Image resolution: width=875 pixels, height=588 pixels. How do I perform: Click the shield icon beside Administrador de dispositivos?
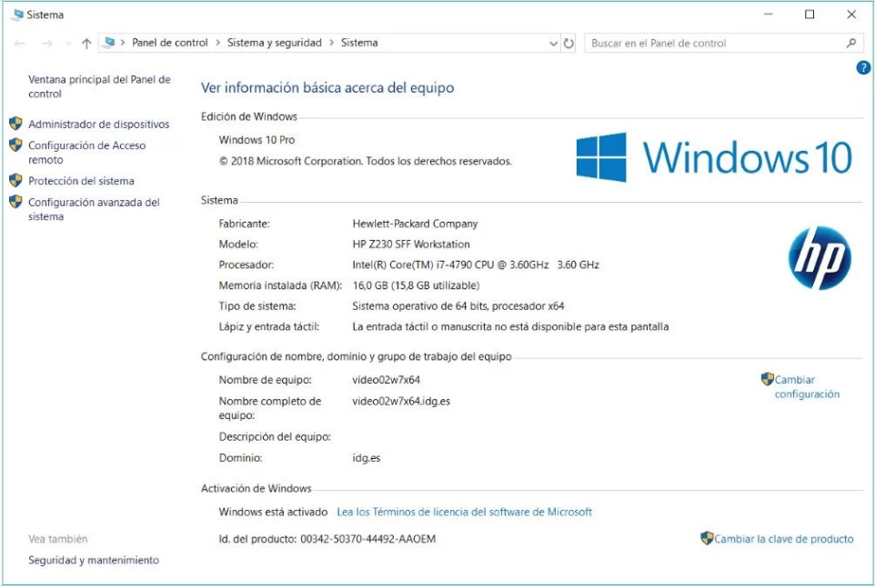(15, 124)
